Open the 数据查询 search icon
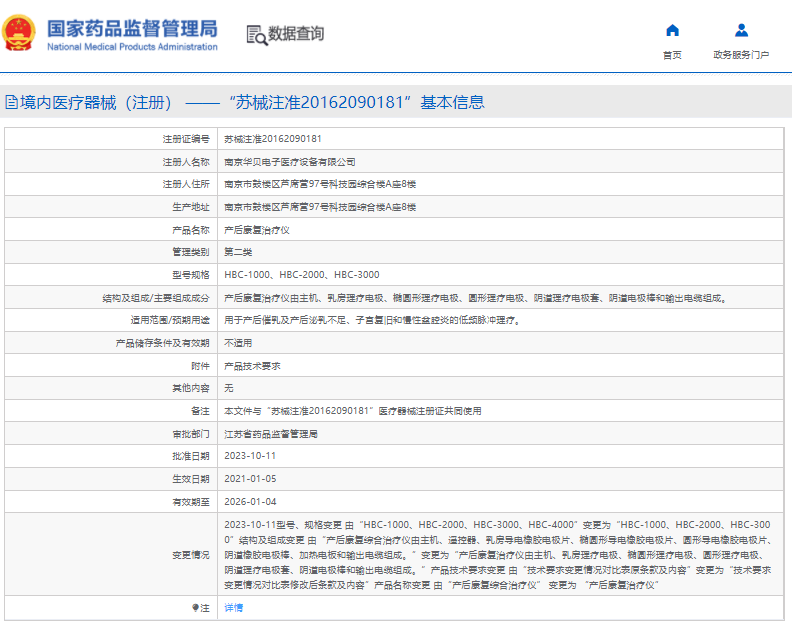The height and width of the screenshot is (624, 792). click(257, 35)
